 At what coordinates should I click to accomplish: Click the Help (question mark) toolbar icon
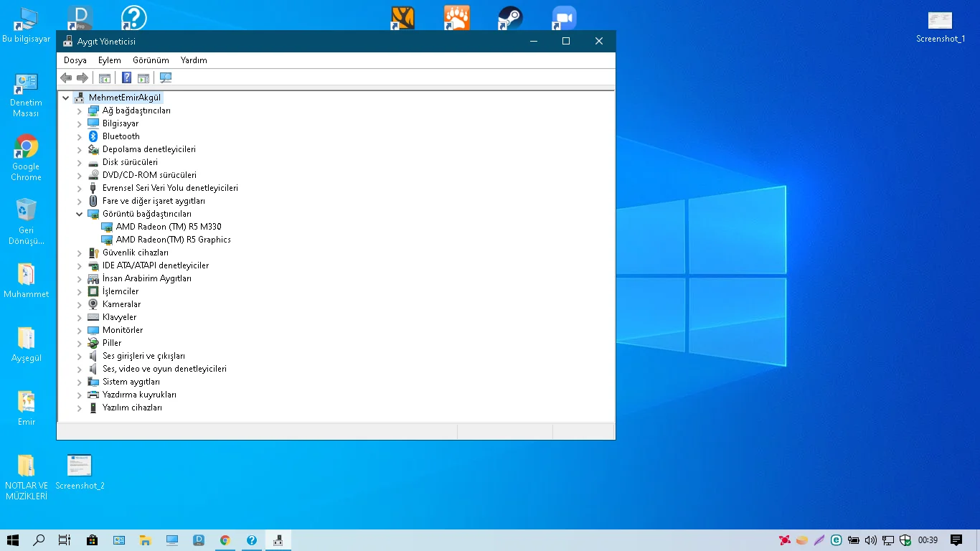(x=126, y=77)
